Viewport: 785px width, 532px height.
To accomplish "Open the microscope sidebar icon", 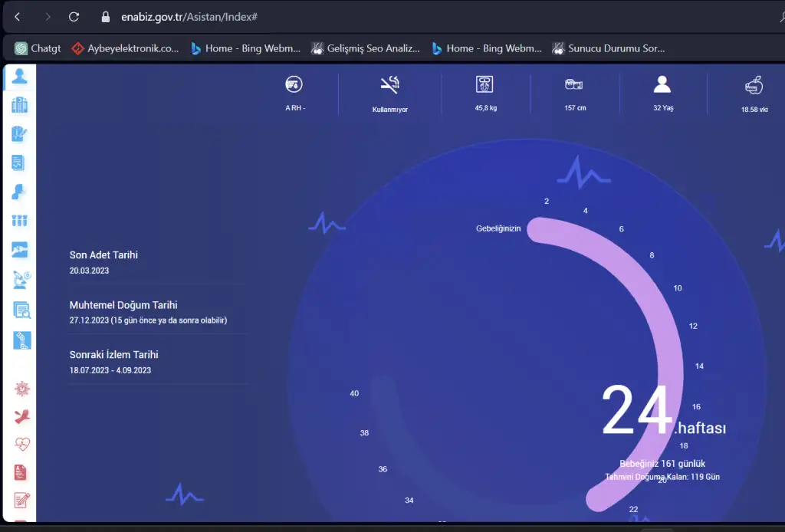I will pyautogui.click(x=21, y=280).
